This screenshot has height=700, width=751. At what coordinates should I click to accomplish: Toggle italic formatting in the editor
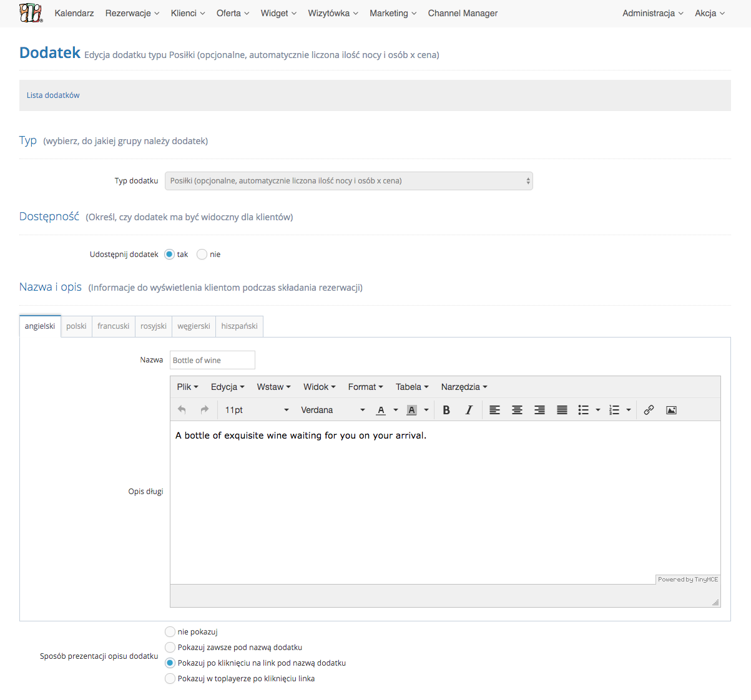tap(469, 410)
